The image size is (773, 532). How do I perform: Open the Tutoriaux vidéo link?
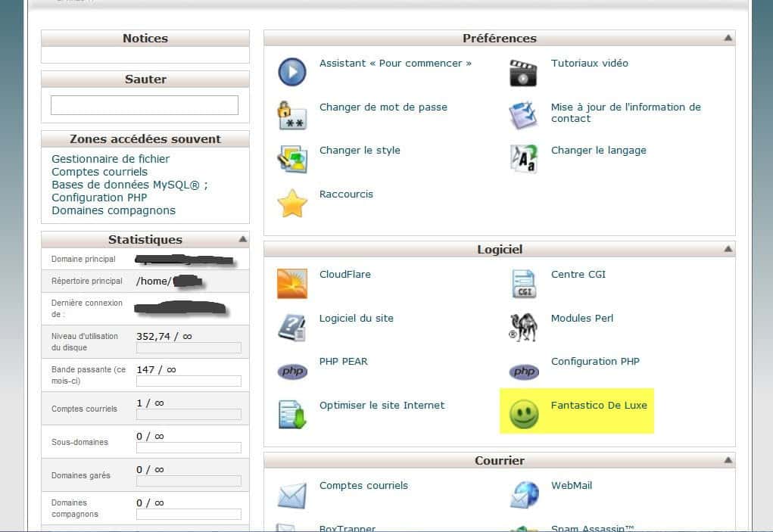pyautogui.click(x=590, y=63)
